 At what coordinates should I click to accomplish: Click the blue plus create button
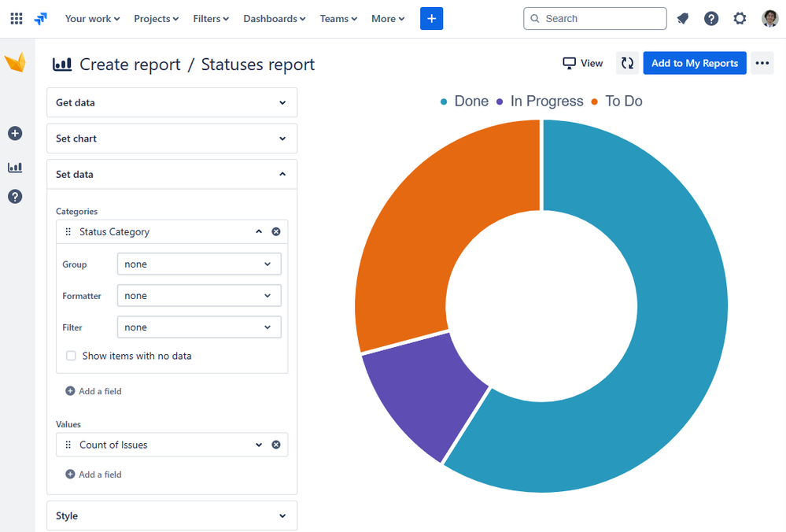[x=431, y=19]
